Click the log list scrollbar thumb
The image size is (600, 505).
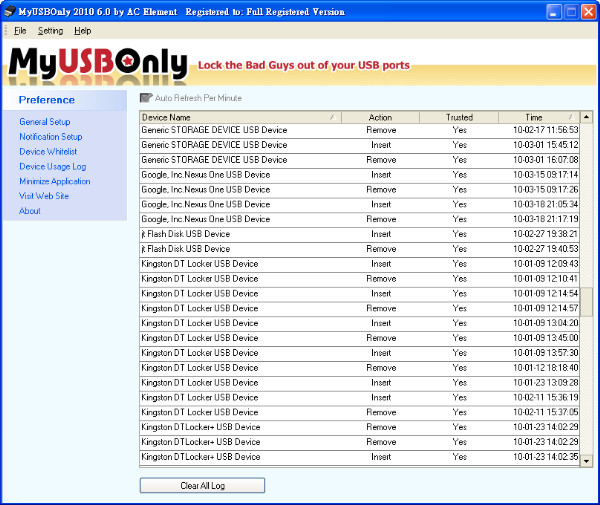(x=586, y=302)
